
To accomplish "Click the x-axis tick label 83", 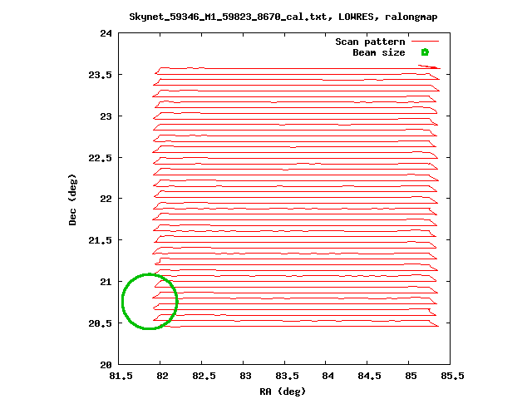I will [245, 376].
